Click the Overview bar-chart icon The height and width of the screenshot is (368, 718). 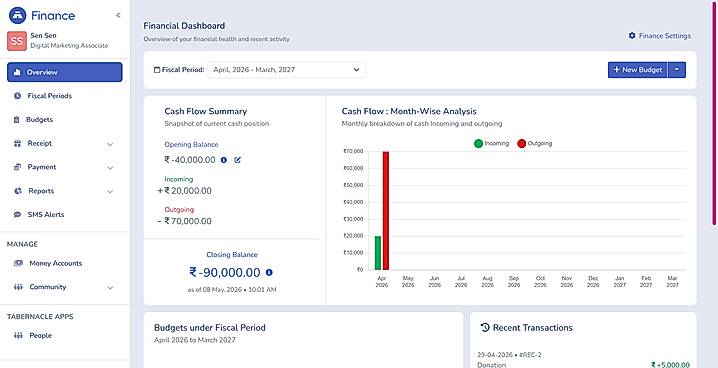pyautogui.click(x=17, y=72)
